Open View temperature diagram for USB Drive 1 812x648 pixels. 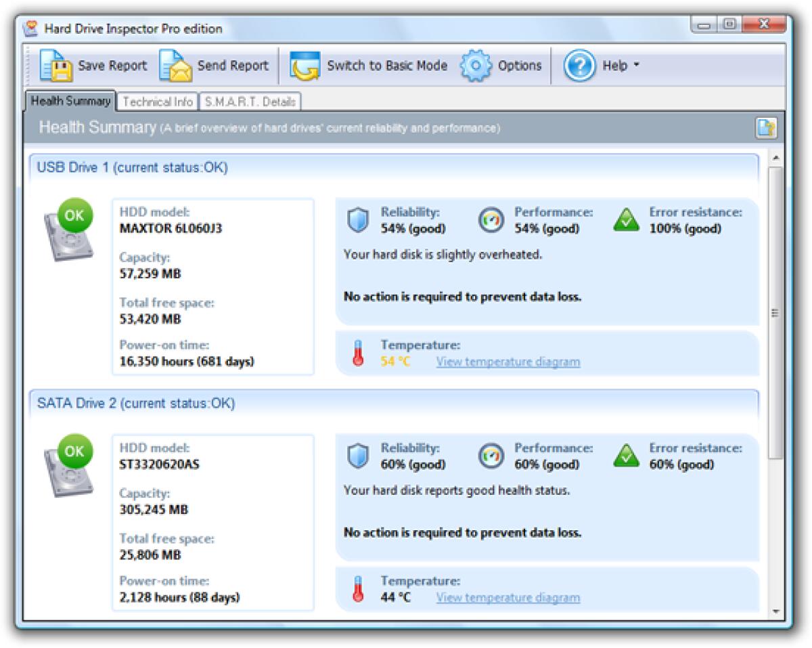coord(509,362)
